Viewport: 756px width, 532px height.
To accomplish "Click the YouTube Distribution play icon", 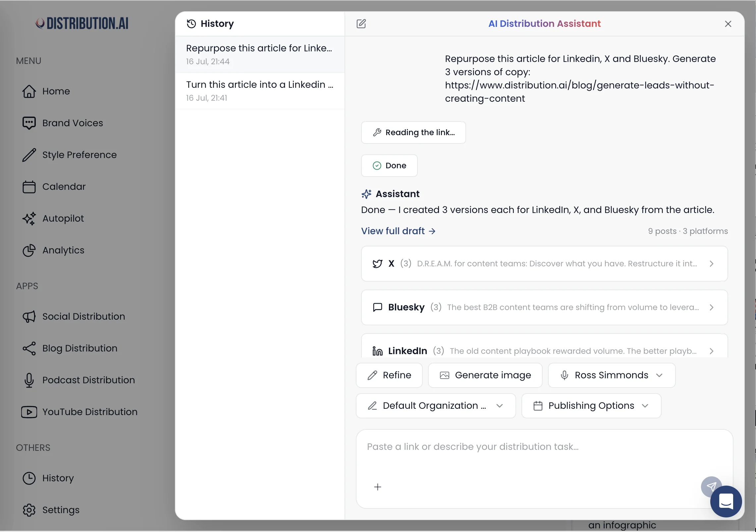I will (x=29, y=412).
